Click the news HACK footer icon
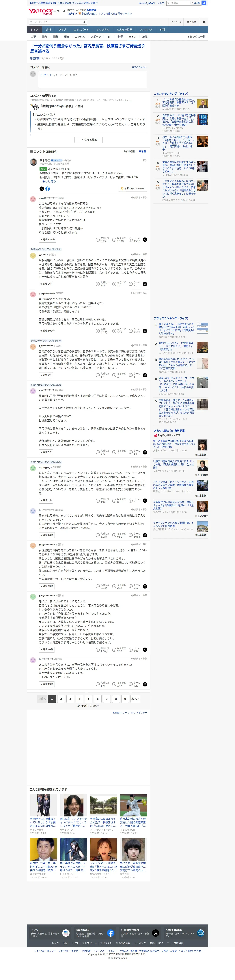 [200, 933]
